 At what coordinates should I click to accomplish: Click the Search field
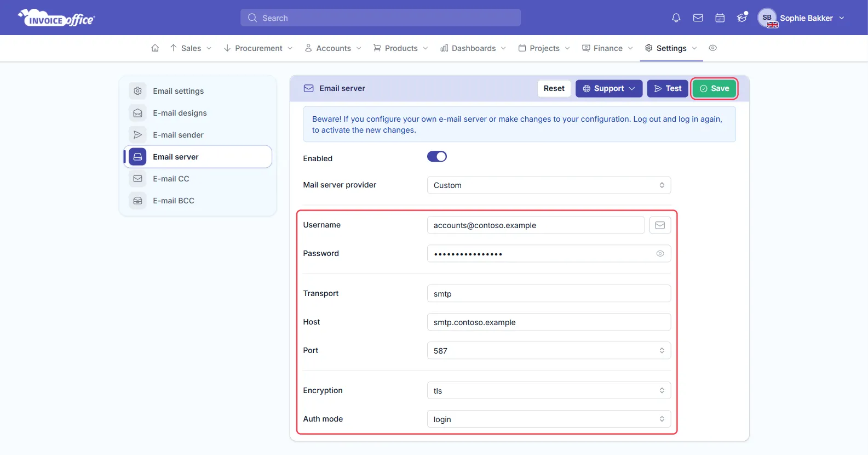tap(381, 18)
